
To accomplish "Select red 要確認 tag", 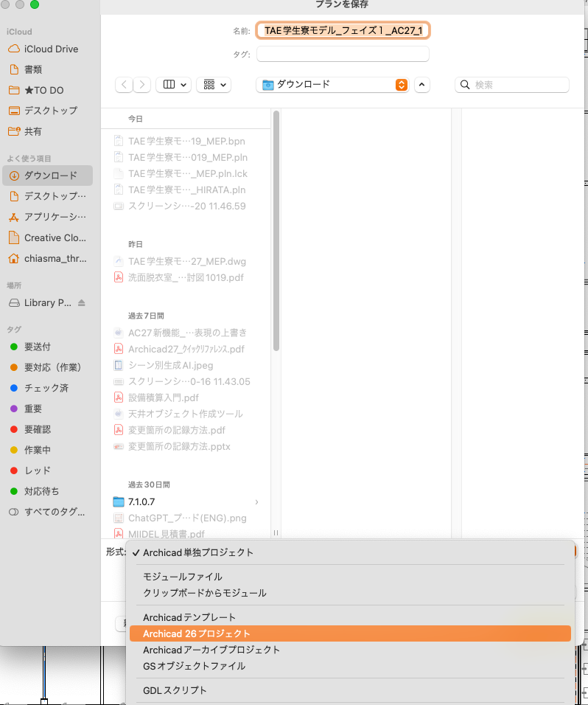I will (47, 429).
